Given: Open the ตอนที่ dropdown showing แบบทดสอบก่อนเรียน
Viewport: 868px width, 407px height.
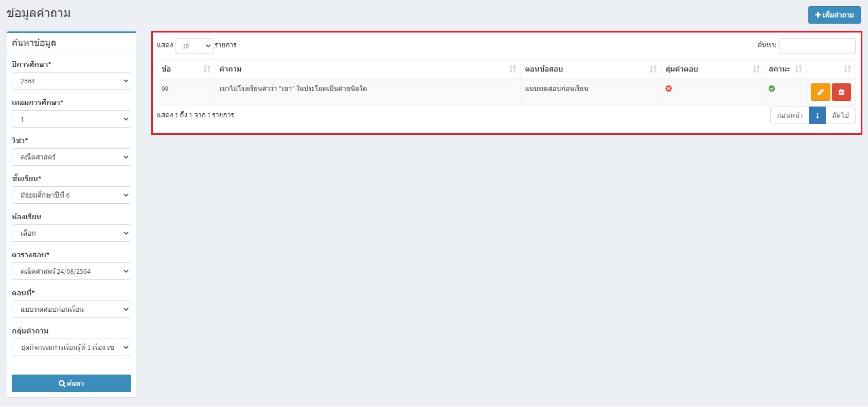Looking at the screenshot, I should (x=72, y=309).
